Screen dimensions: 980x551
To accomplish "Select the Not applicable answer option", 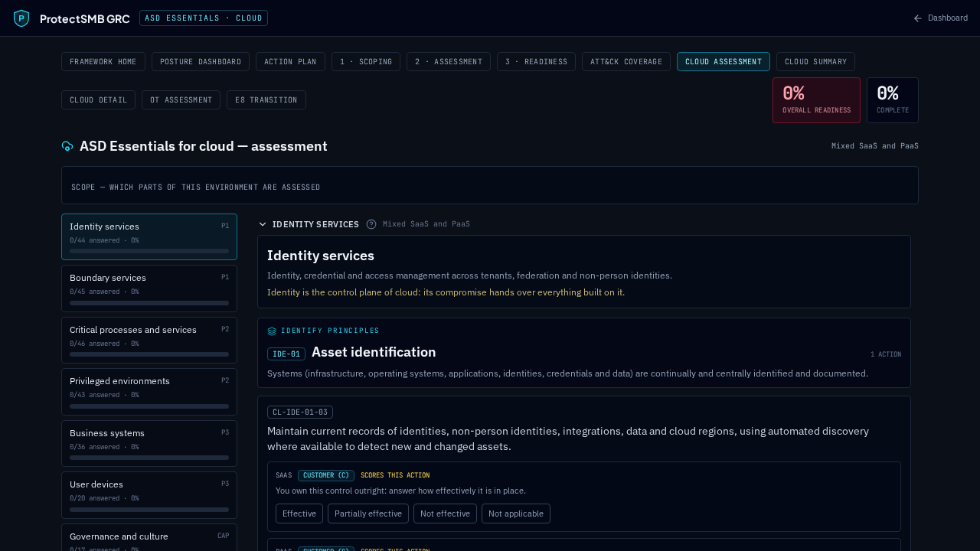I will point(516,514).
